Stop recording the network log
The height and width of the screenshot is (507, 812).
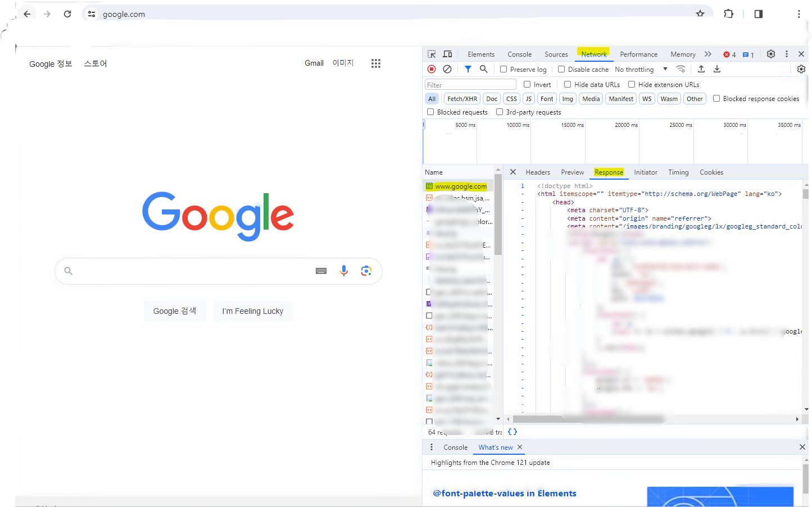[x=432, y=69]
